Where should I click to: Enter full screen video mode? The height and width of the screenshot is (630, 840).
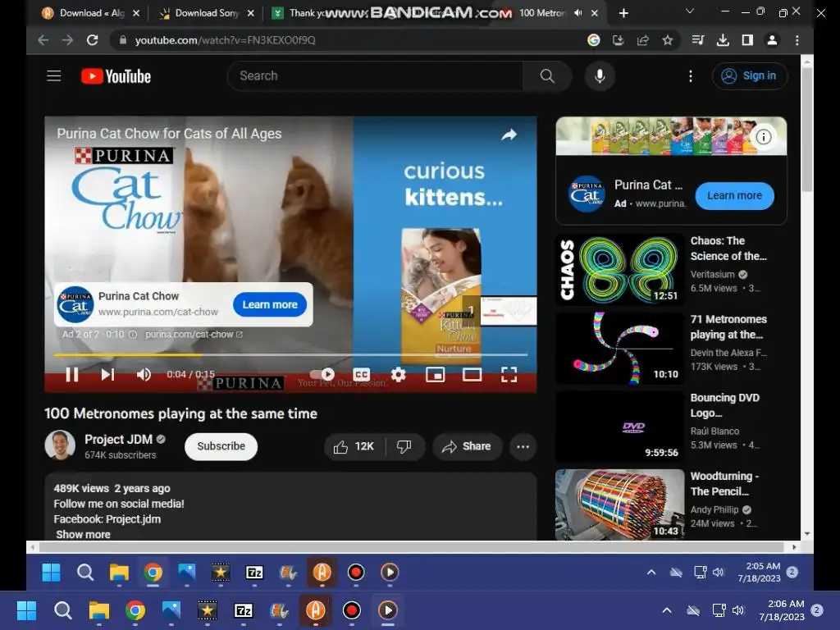point(509,374)
